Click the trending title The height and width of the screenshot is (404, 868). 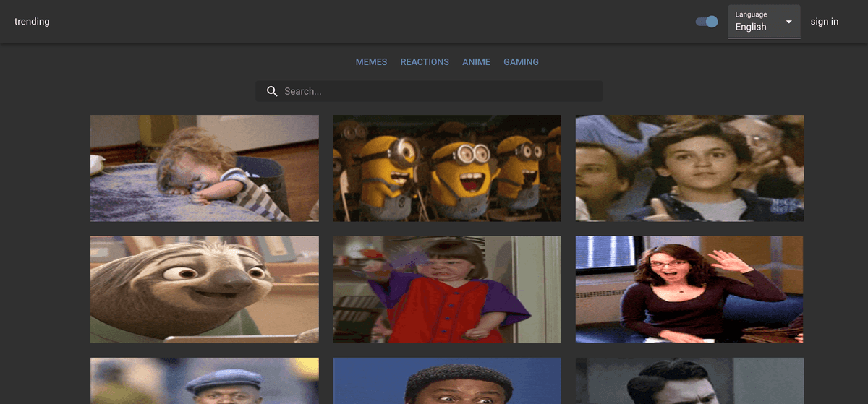tap(32, 22)
